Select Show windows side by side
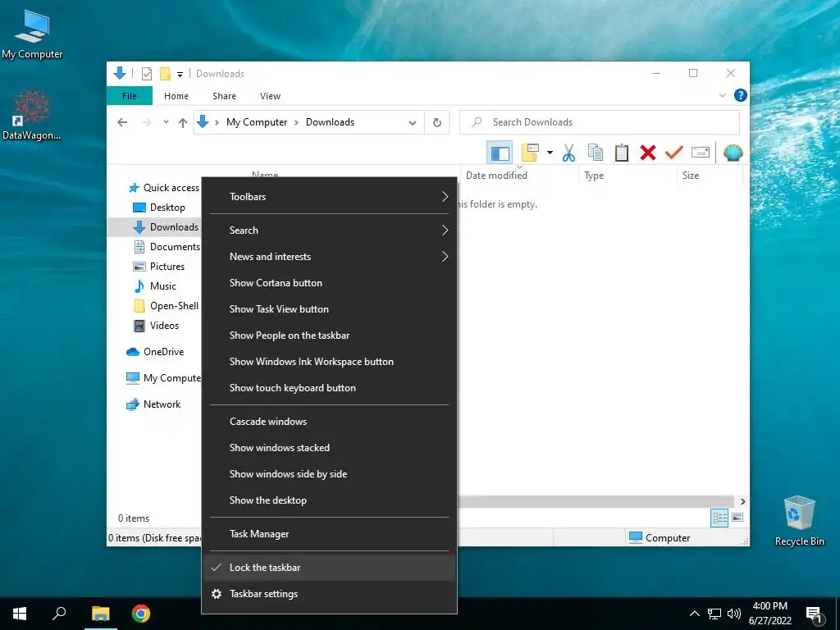 [329, 474]
